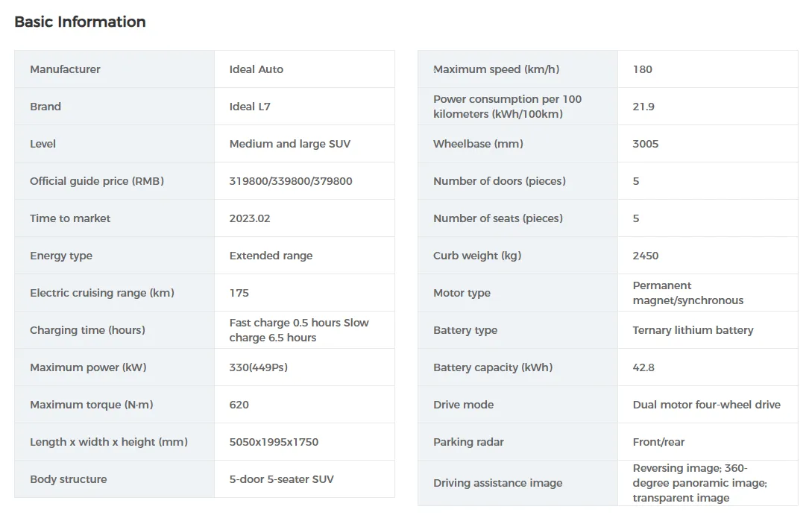Click the 330(449Ps) maximum power value
This screenshot has width=812, height=518.
pyautogui.click(x=258, y=367)
